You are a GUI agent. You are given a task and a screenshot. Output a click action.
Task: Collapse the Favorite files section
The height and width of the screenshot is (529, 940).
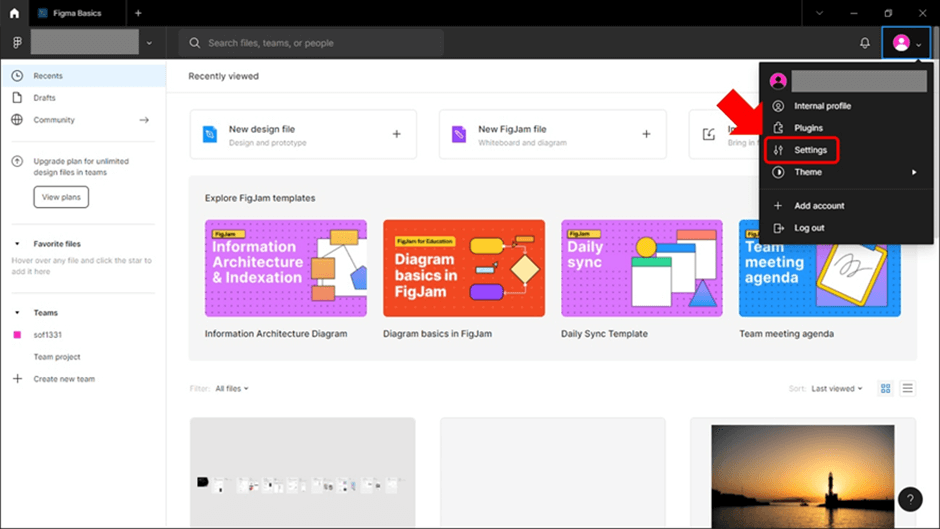pos(17,244)
